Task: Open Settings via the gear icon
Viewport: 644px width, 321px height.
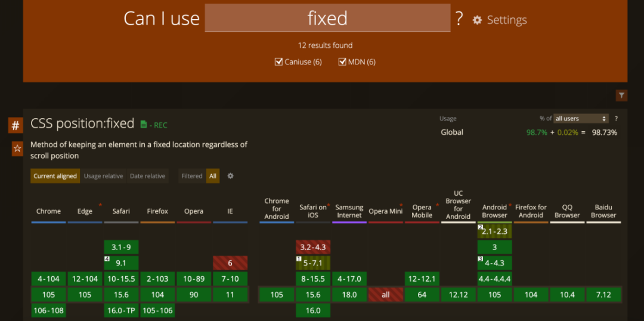Action: click(x=477, y=20)
